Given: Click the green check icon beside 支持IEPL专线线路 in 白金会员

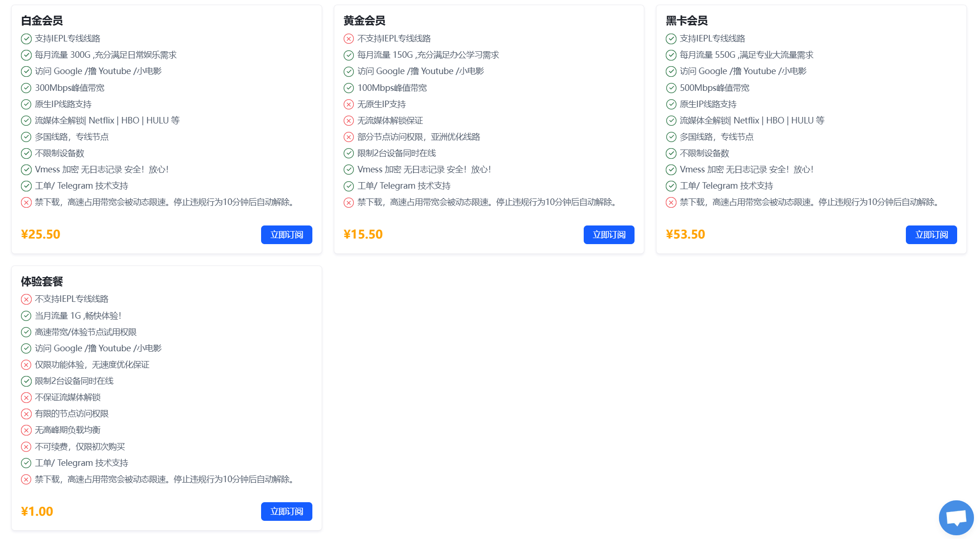Looking at the screenshot, I should [26, 39].
